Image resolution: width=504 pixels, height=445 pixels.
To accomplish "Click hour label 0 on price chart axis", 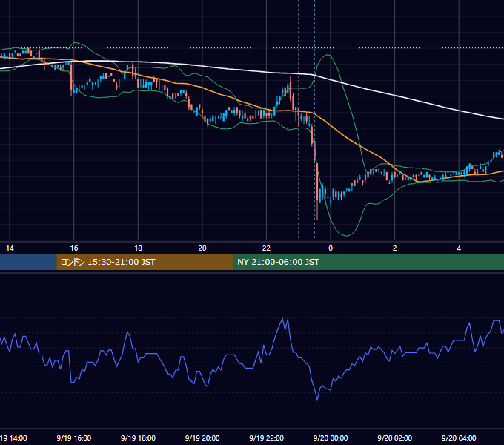I will tap(331, 248).
